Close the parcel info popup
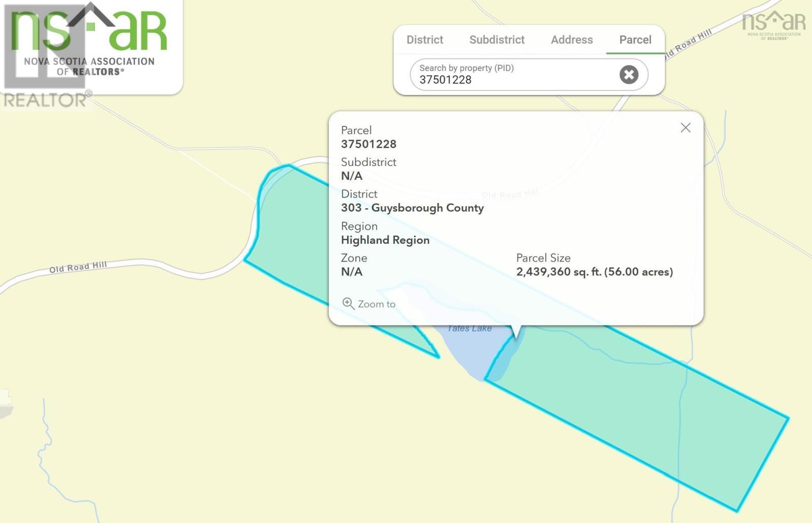Image resolution: width=812 pixels, height=523 pixels. (685, 128)
